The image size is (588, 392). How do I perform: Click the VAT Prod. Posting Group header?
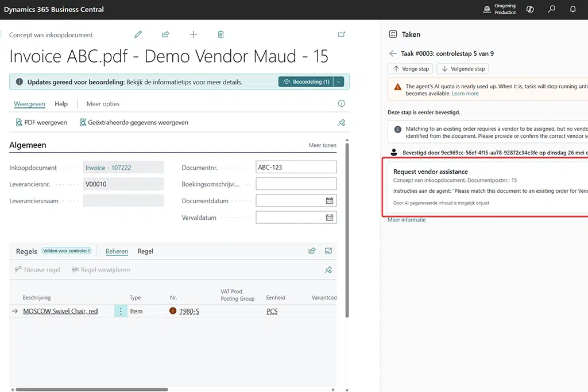pyautogui.click(x=237, y=295)
